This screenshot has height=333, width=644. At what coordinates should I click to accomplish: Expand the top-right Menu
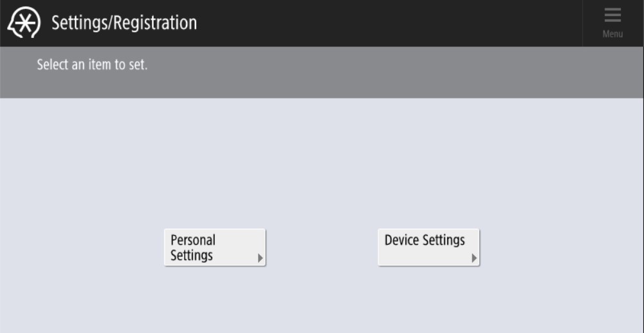click(612, 23)
